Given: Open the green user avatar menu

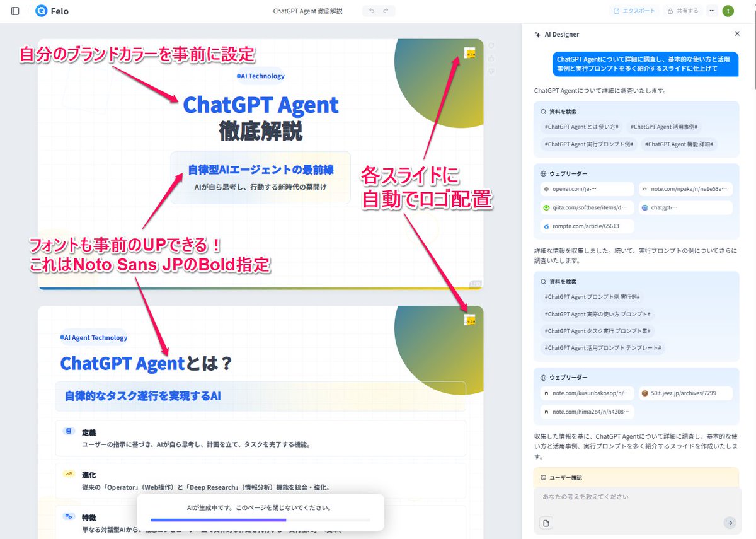Looking at the screenshot, I should 728,11.
